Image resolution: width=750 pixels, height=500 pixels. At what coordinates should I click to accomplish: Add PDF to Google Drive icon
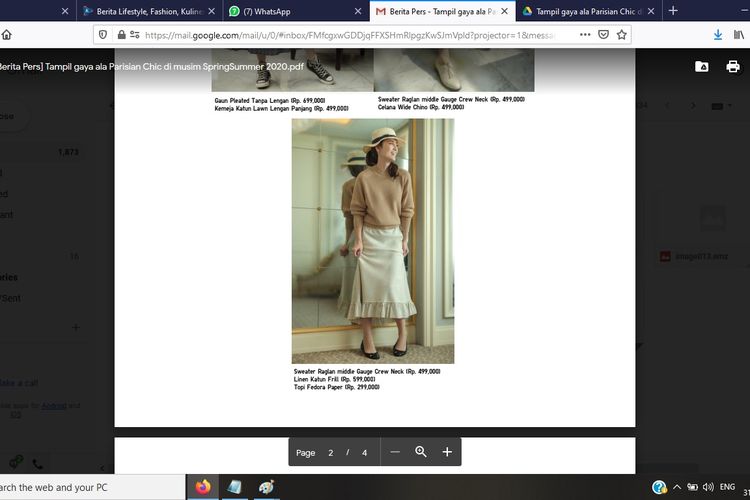click(x=702, y=67)
